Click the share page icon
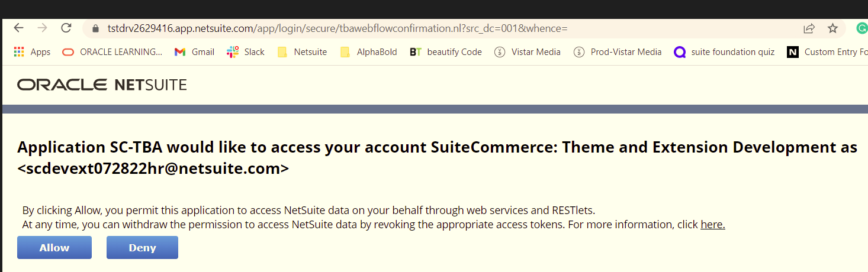 (x=809, y=28)
